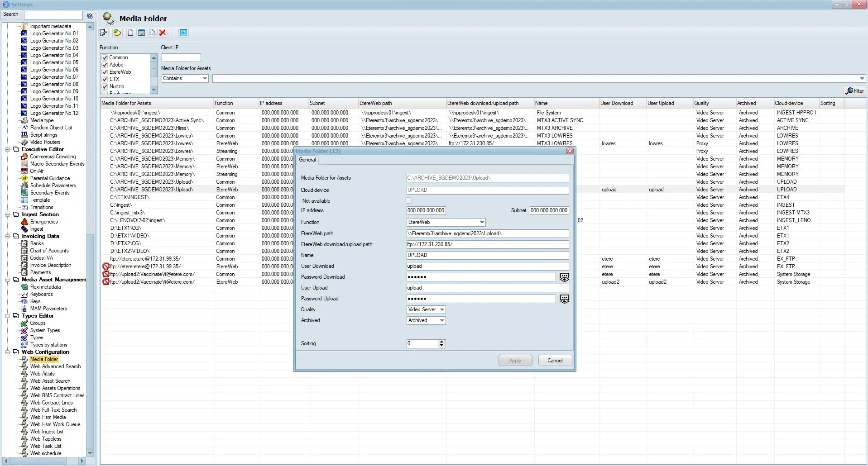Click the open folder toolbar icon

[x=117, y=33]
